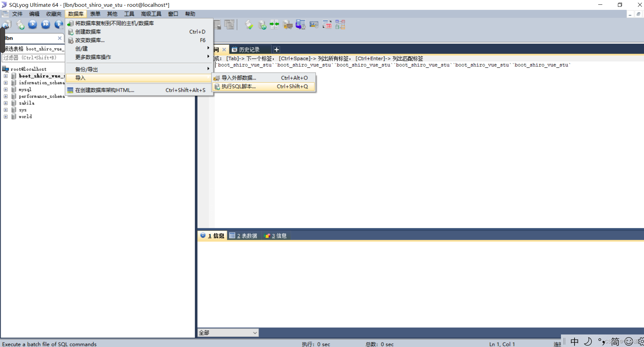The image size is (644, 347).
Task: Expand the world database node
Action: [6, 116]
